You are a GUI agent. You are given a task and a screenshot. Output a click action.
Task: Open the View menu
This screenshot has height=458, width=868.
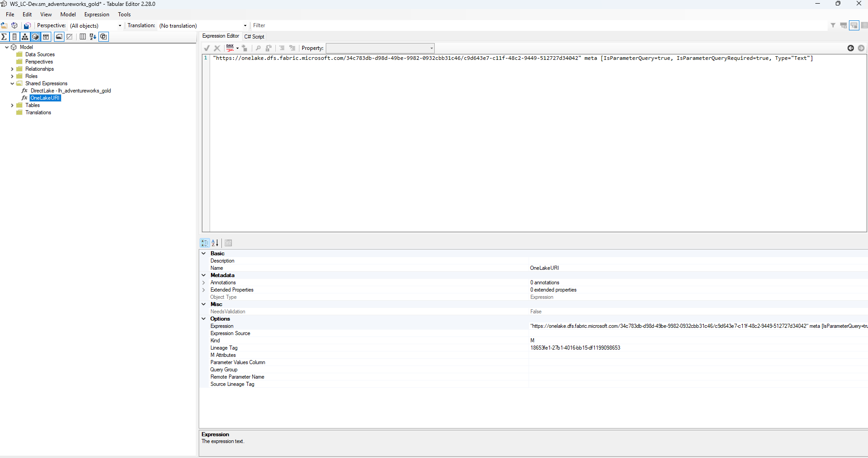click(x=46, y=15)
